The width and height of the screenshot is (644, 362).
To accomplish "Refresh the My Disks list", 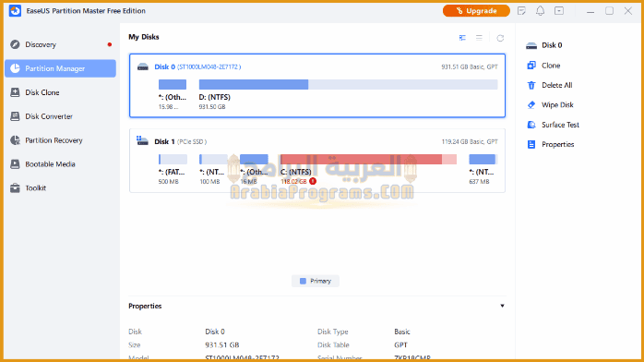I will pos(500,38).
